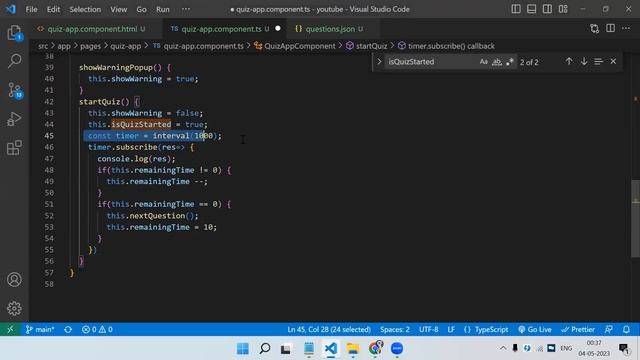Open the Go menu

click(141, 9)
